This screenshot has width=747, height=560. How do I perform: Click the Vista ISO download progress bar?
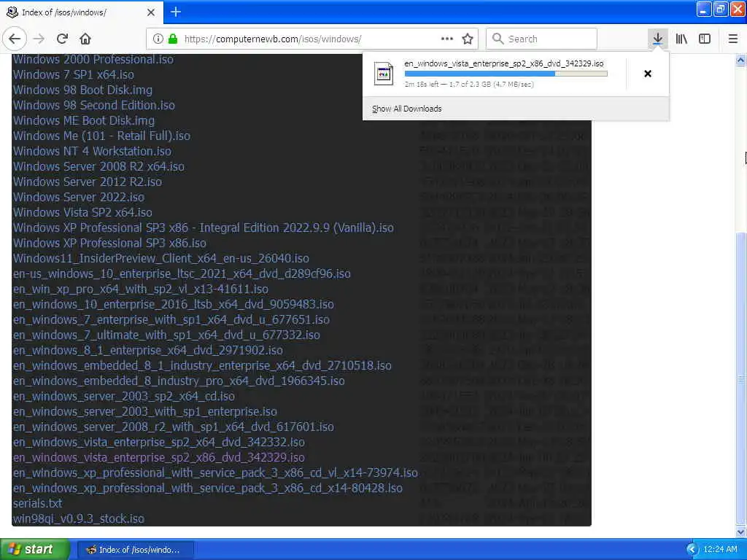(506, 74)
